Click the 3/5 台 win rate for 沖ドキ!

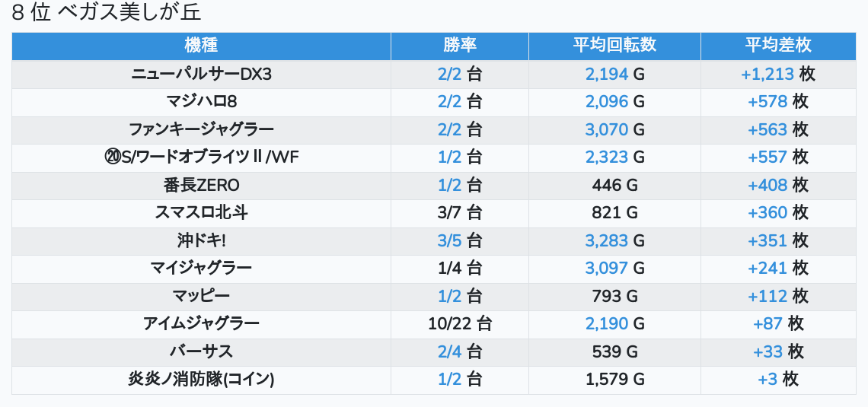click(459, 241)
